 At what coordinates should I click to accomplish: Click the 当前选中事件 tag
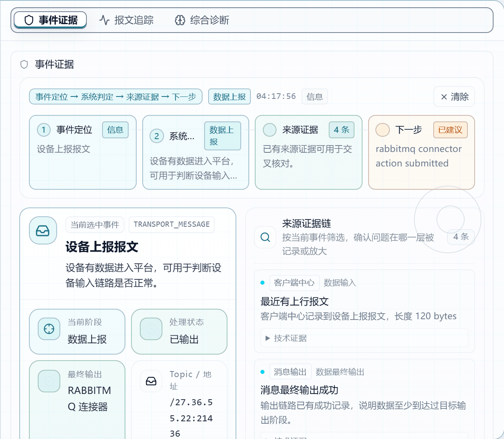[x=95, y=225]
